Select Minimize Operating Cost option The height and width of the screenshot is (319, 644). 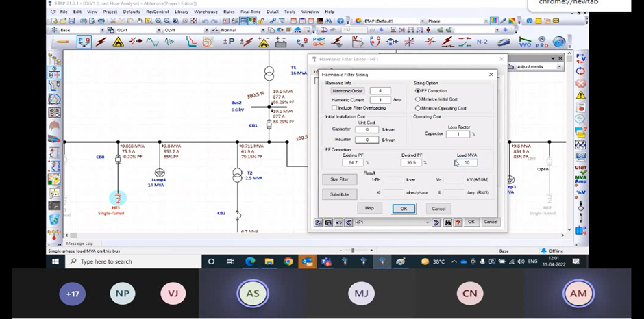pyautogui.click(x=418, y=108)
